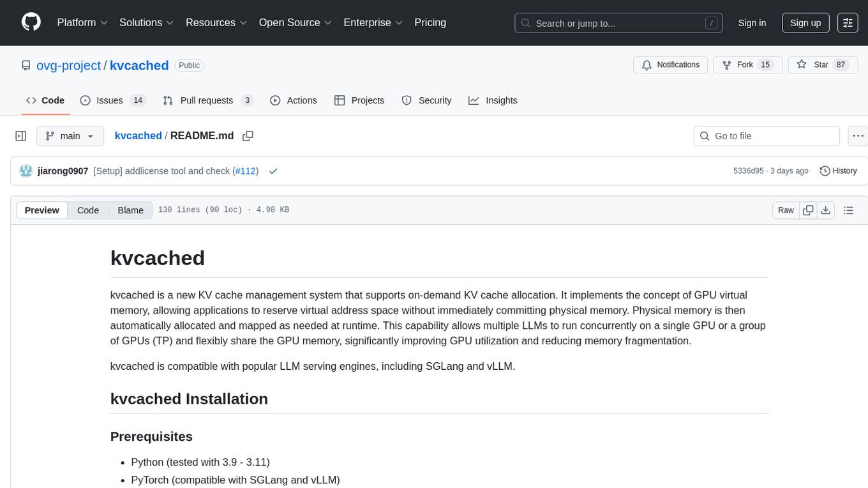The width and height of the screenshot is (868, 488).
Task: Expand the Open Source menu
Action: [296, 22]
